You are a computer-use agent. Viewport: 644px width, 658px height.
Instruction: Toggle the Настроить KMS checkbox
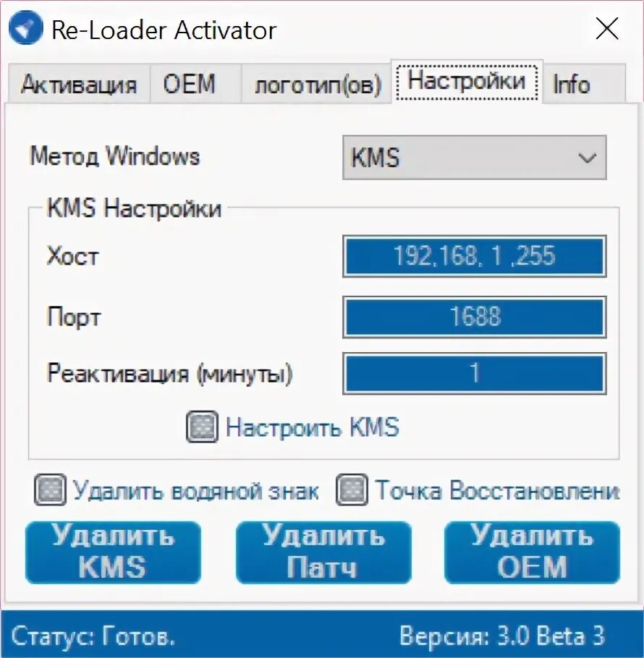pos(203,427)
